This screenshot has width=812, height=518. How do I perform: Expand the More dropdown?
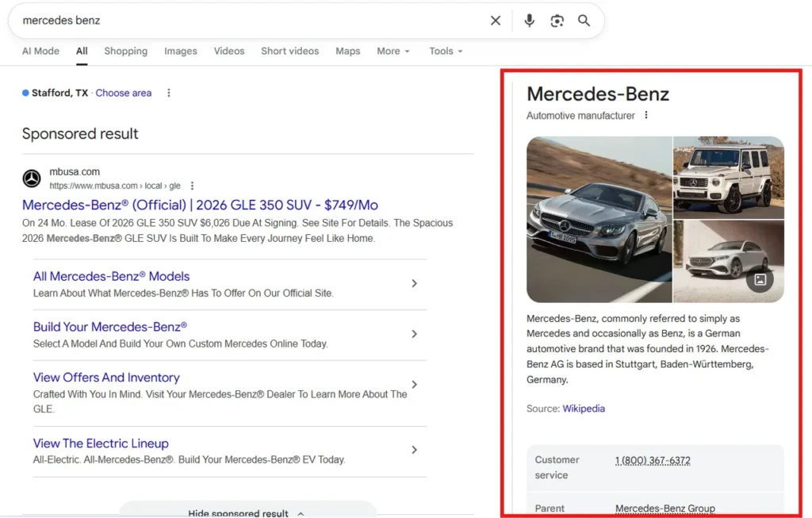[x=393, y=51]
